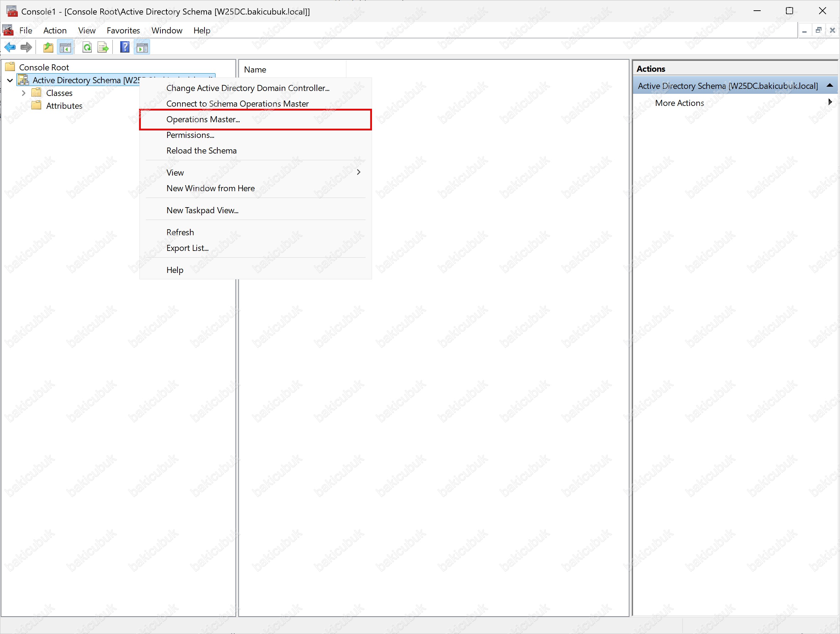Collapse the Actions pane section header arrow
840x634 pixels.
[830, 85]
